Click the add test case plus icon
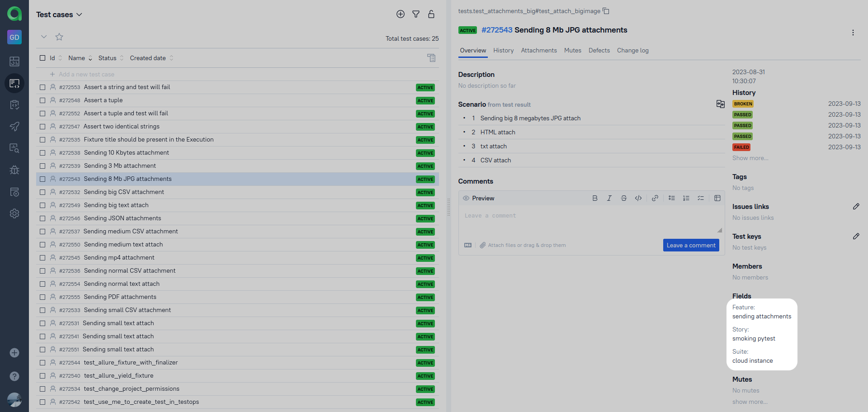The image size is (868, 412). [400, 14]
